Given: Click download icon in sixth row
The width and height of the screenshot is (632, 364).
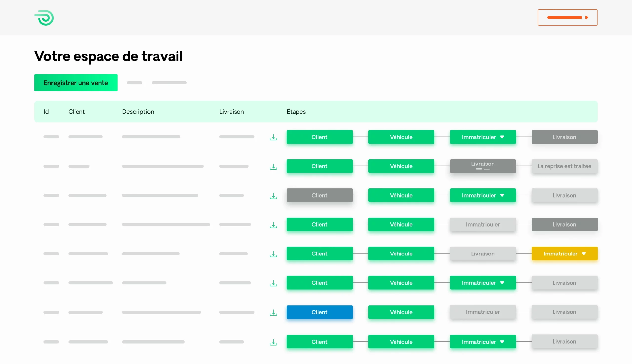Looking at the screenshot, I should (273, 283).
